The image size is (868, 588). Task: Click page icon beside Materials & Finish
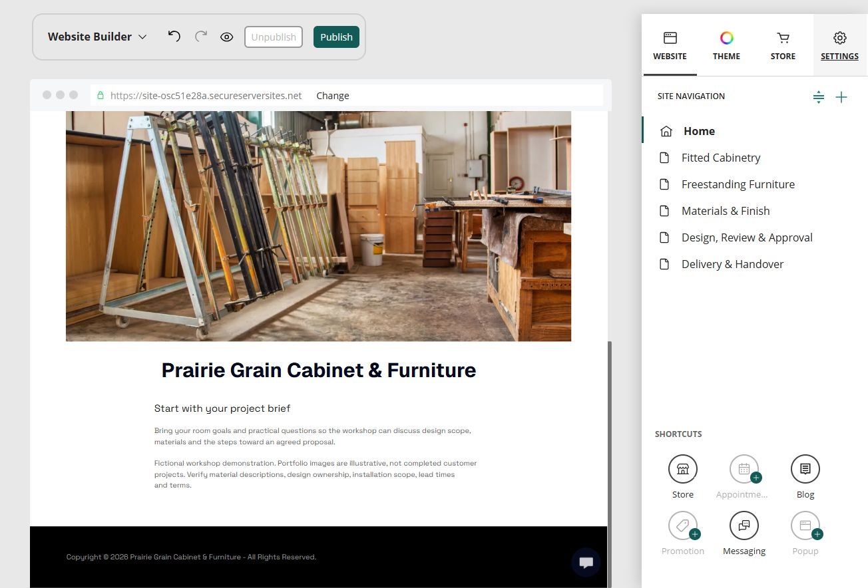point(664,211)
